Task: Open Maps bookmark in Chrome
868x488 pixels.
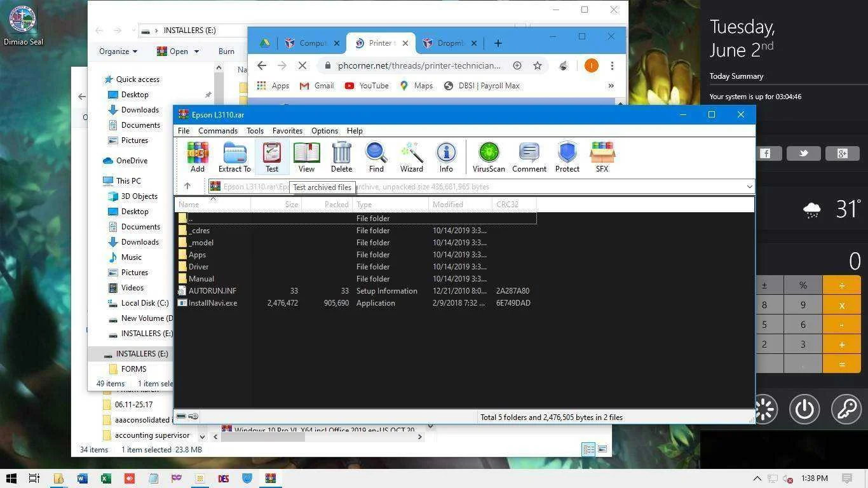Action: pos(417,86)
